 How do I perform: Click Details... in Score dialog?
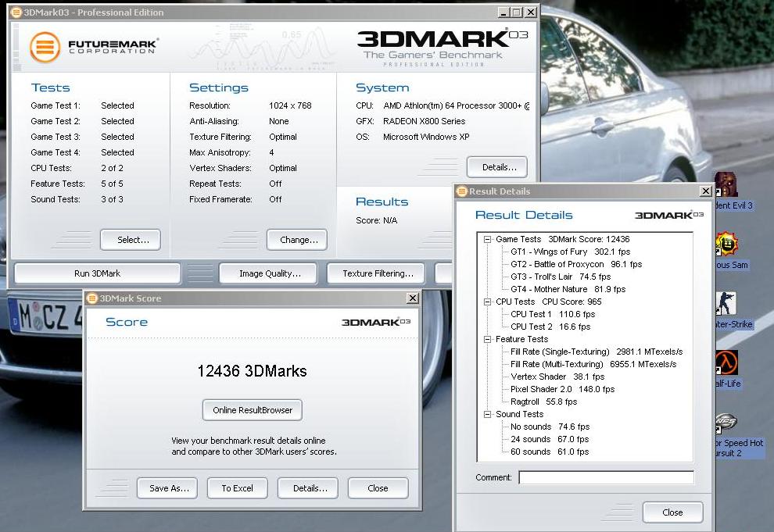(x=308, y=488)
